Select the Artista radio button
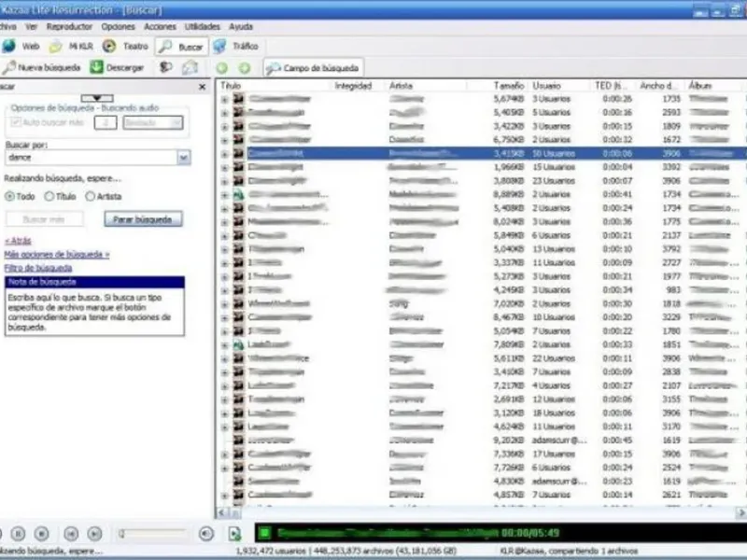The width and height of the screenshot is (747, 560). click(x=91, y=196)
